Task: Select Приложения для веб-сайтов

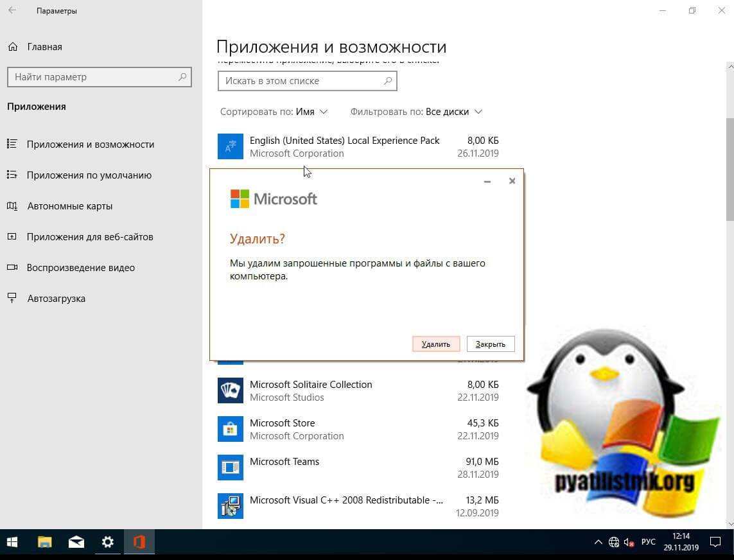Action: (90, 236)
